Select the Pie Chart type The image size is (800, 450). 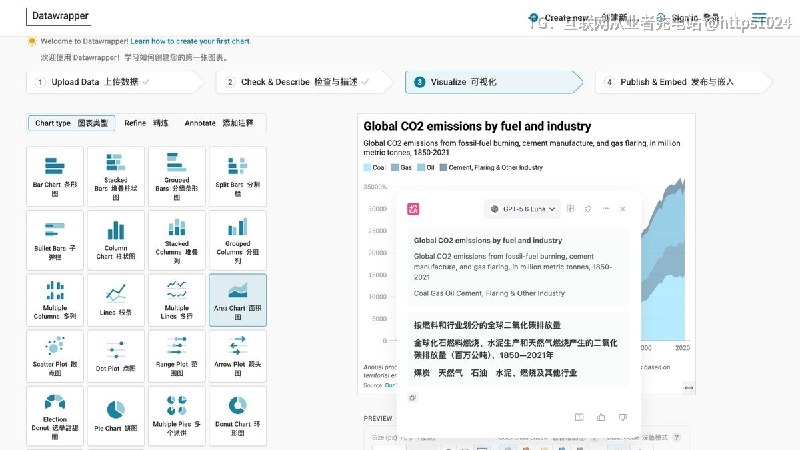pos(116,416)
